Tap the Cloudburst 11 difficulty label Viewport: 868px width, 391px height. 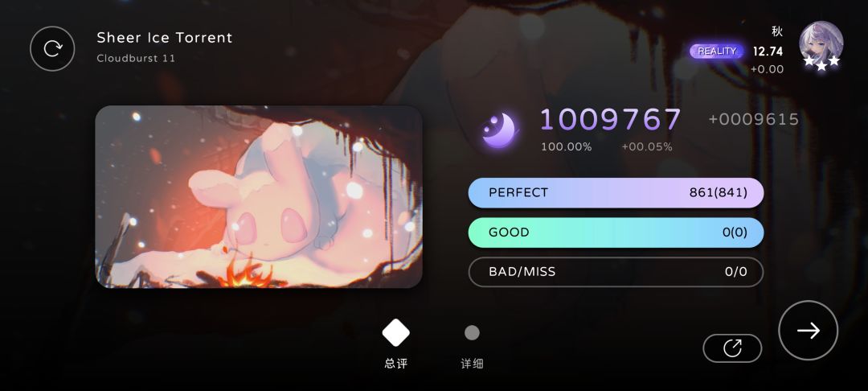click(x=136, y=58)
